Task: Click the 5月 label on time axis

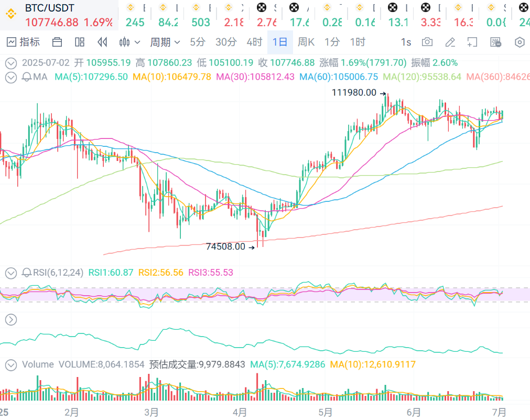Action: click(325, 412)
